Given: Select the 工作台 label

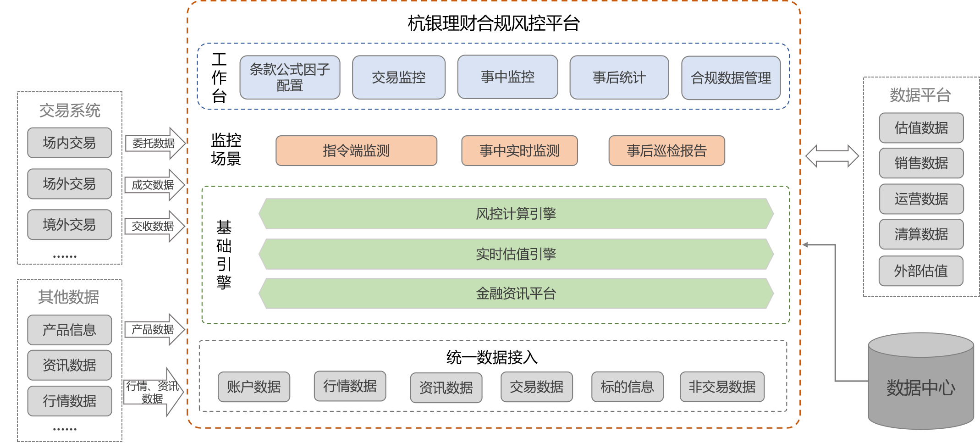Looking at the screenshot, I should [219, 78].
